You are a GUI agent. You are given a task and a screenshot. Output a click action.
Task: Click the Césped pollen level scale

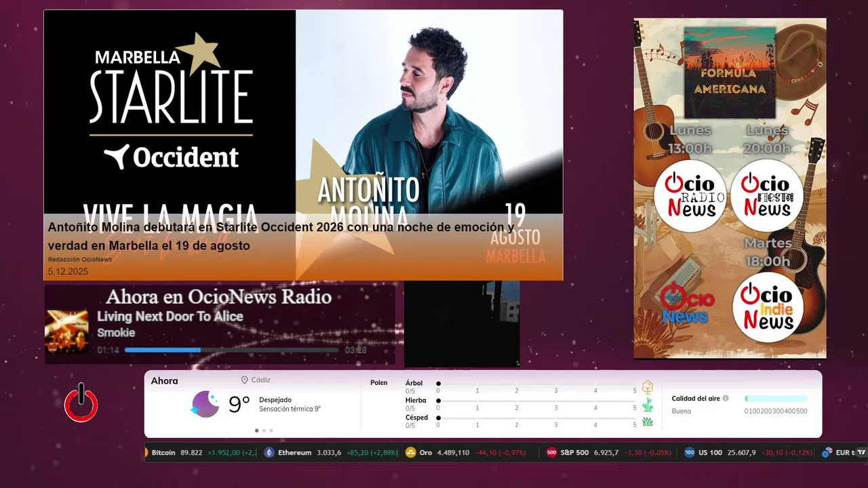coord(537,422)
